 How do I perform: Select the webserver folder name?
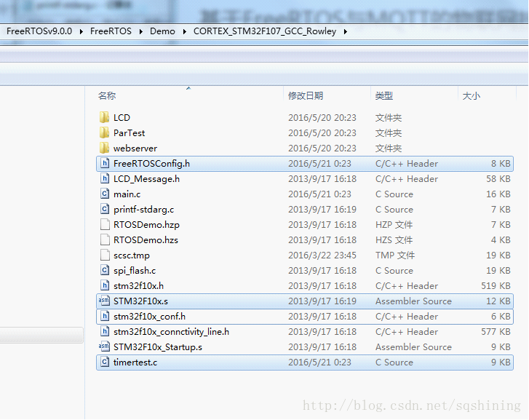point(135,148)
